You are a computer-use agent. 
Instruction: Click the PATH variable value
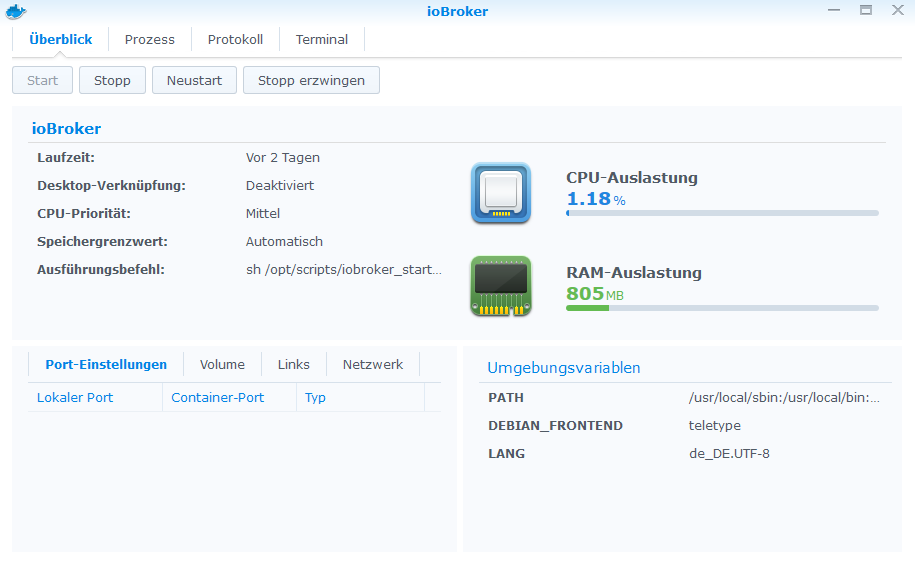pos(784,398)
